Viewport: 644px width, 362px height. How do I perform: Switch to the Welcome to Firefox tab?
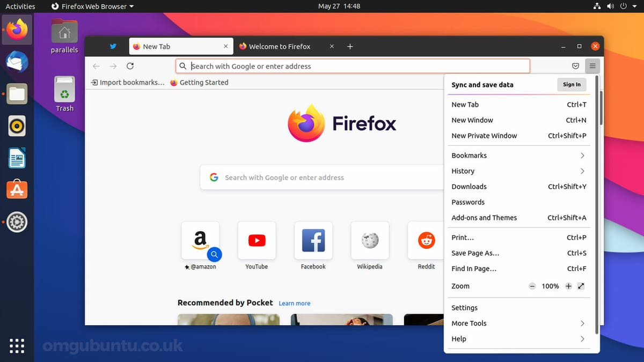point(279,47)
